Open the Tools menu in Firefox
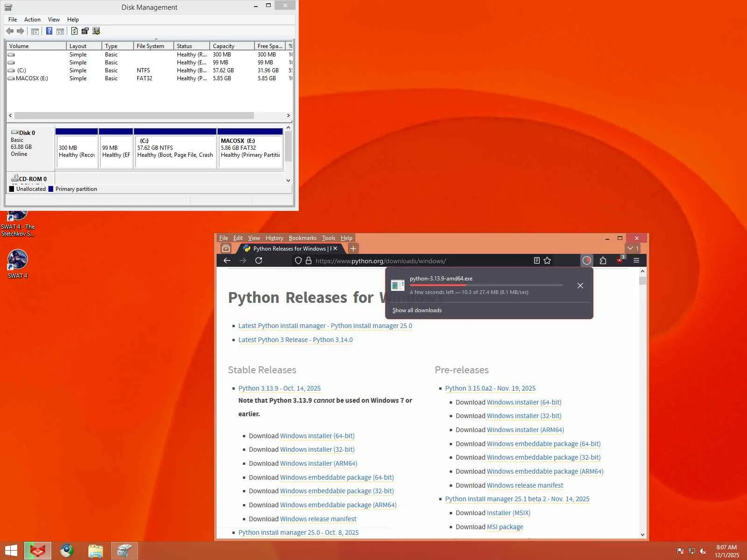 [329, 238]
